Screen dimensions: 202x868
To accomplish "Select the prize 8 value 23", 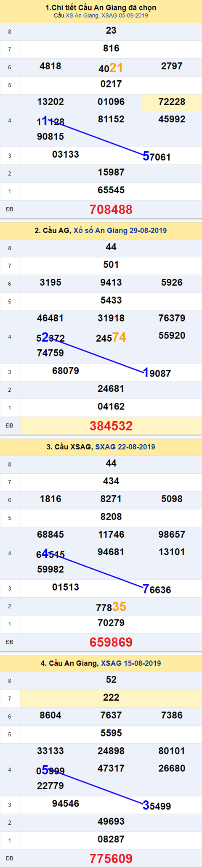I will [x=111, y=31].
